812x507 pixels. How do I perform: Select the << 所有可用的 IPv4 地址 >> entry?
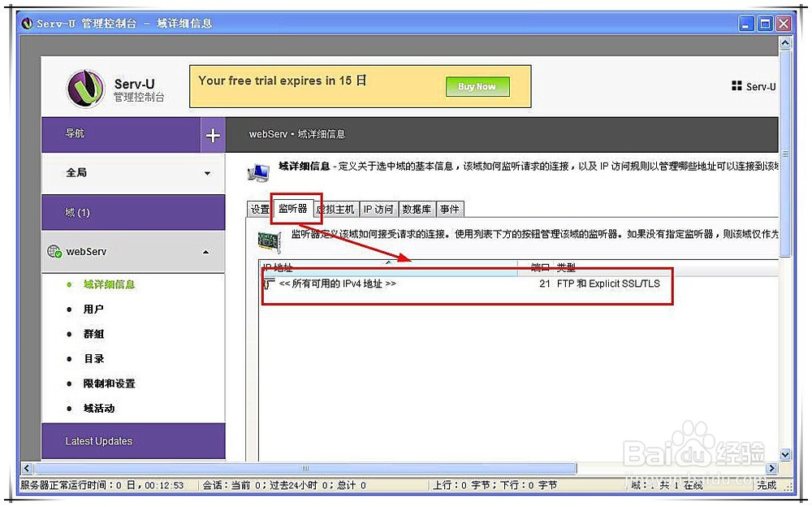(338, 284)
